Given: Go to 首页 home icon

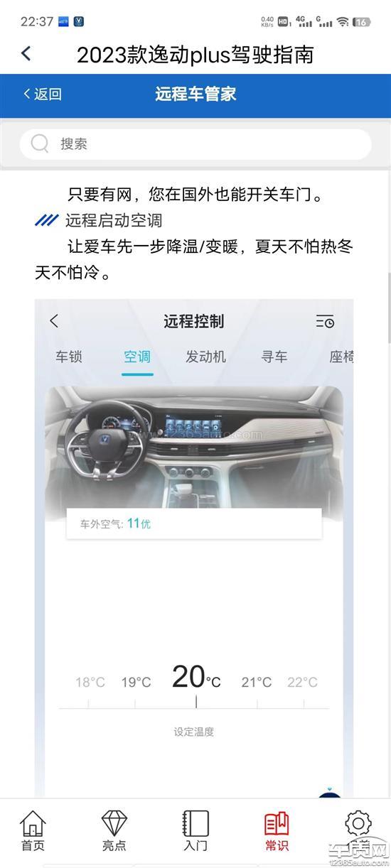Looking at the screenshot, I should [x=33, y=830].
